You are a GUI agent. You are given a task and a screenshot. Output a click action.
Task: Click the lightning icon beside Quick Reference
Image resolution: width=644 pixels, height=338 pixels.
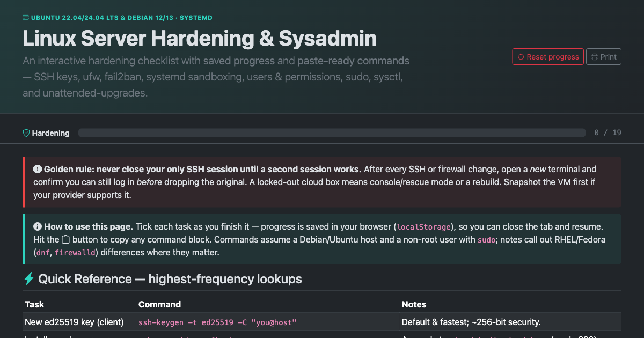29,279
